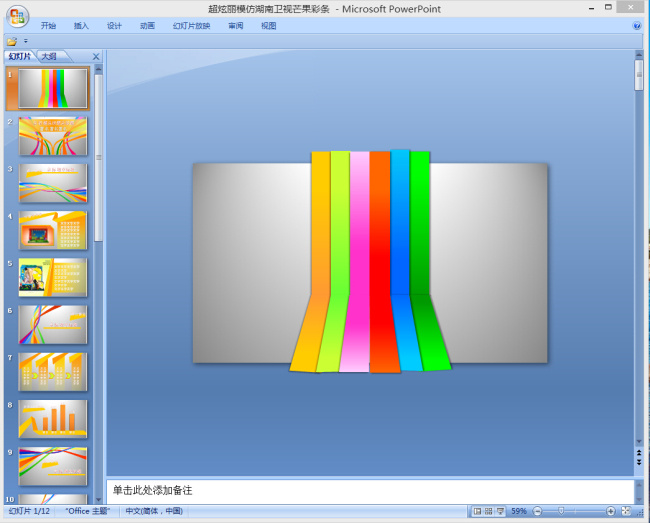Close the slides thumbnail pane
This screenshot has height=523, width=650.
[96, 56]
